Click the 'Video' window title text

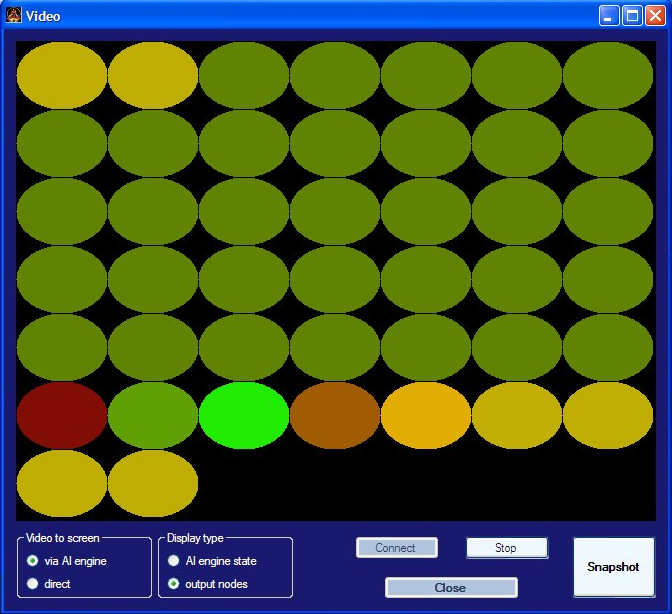click(43, 16)
